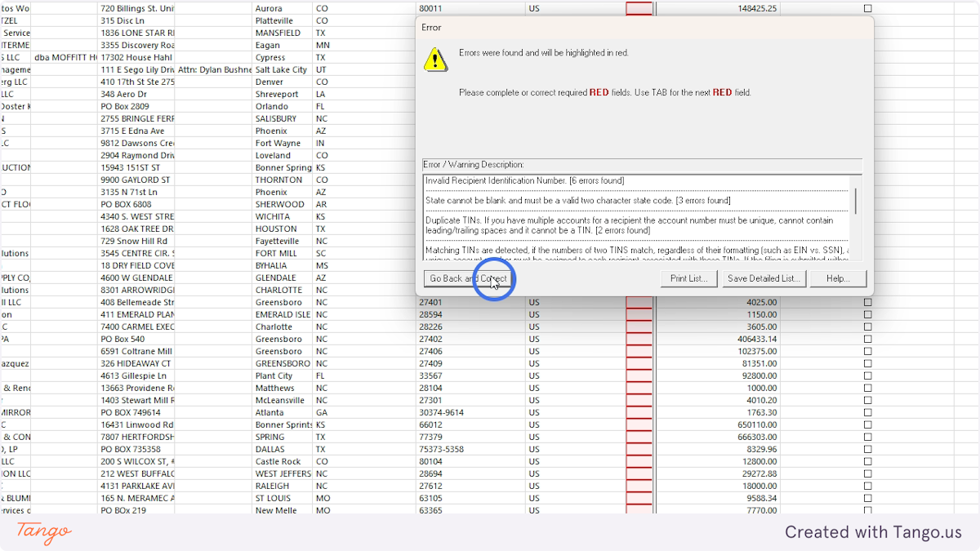The image size is (980, 551).
Task: Click the yellow warning triangle icon
Action: (x=435, y=60)
